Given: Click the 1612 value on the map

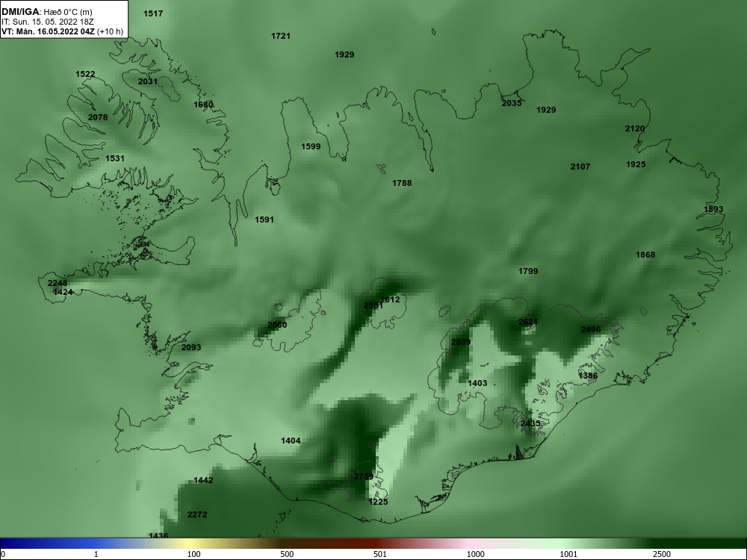Looking at the screenshot, I should point(390,299).
